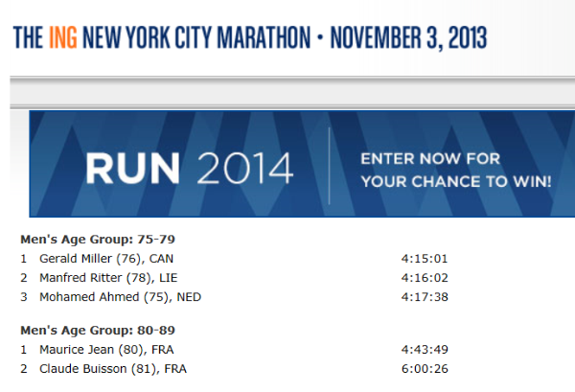Click the gray bar below the header
Viewport: 575px width, 392px height.
point(287,92)
